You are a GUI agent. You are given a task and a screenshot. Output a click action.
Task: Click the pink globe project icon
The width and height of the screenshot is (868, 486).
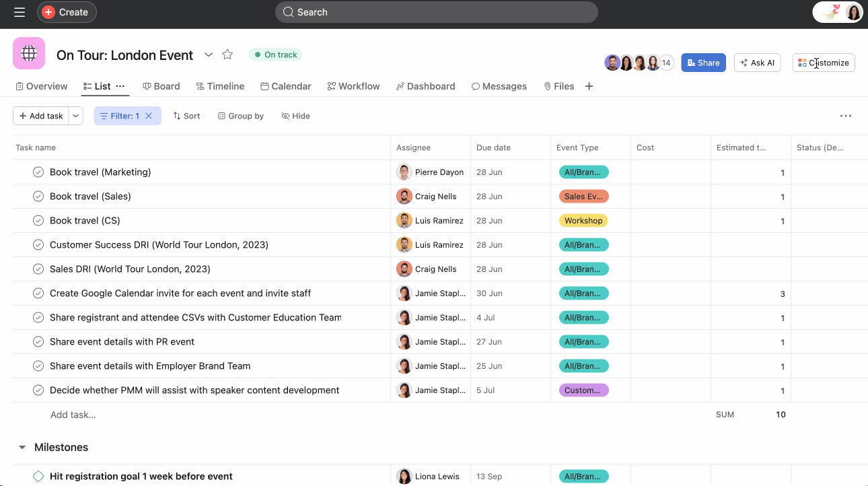pyautogui.click(x=29, y=53)
